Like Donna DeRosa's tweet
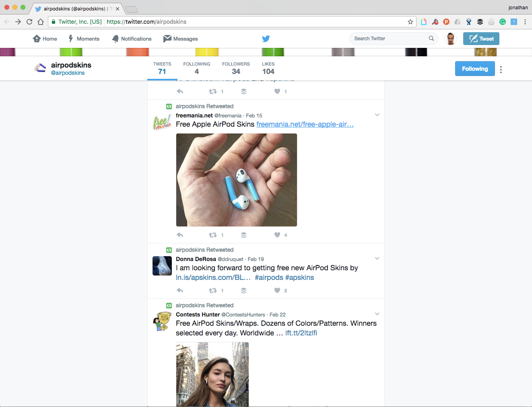The height and width of the screenshot is (407, 532). (277, 290)
